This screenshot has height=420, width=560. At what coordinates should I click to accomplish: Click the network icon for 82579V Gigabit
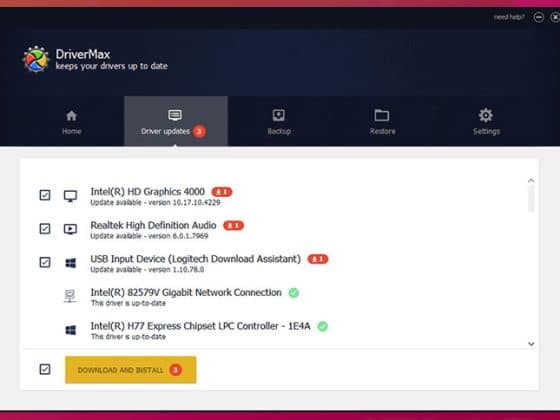70,296
